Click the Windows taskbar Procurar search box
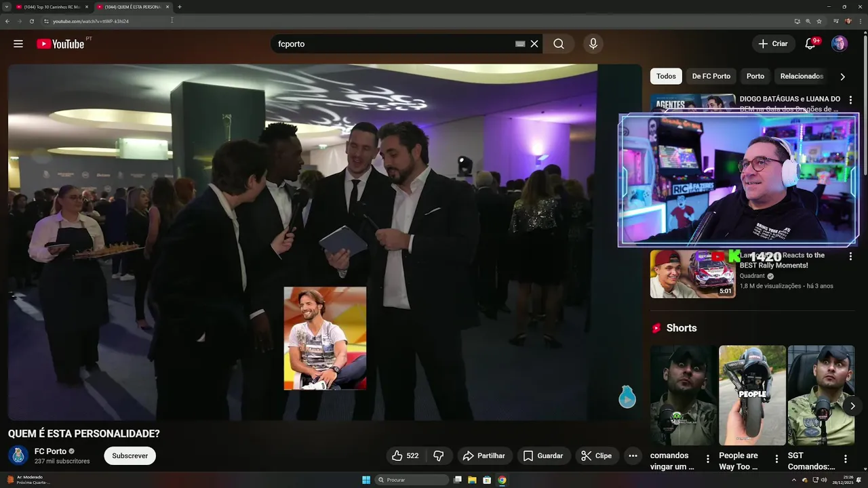Image resolution: width=868 pixels, height=488 pixels. [412, 480]
